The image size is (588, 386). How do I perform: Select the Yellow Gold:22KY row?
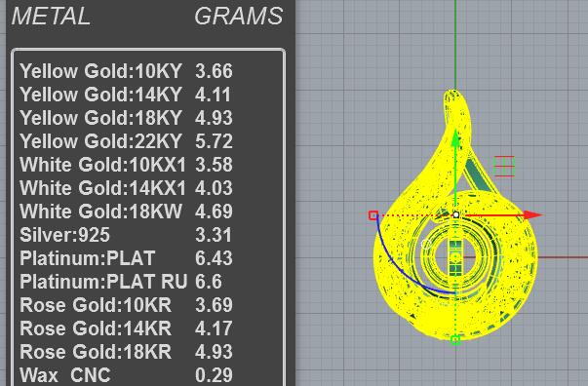[126, 141]
